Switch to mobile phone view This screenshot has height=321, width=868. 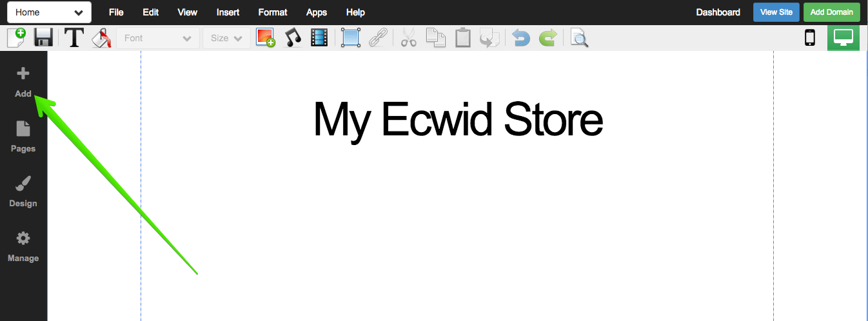point(810,38)
